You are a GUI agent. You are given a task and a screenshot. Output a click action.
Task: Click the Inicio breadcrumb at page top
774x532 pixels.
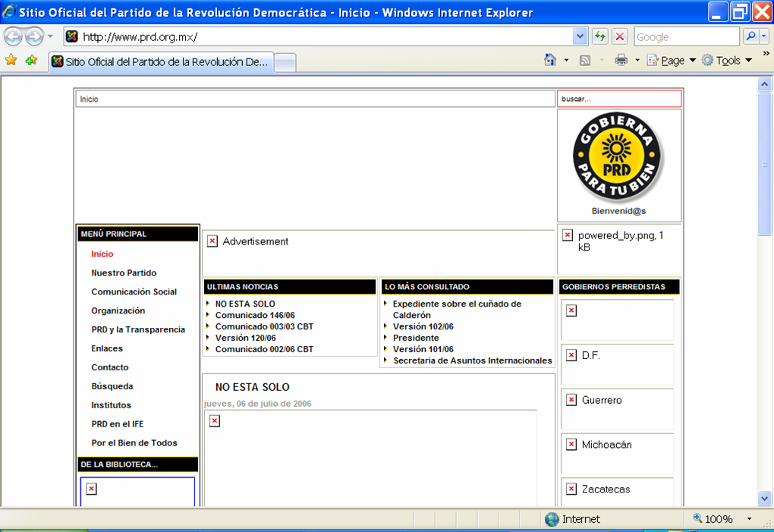tap(89, 99)
